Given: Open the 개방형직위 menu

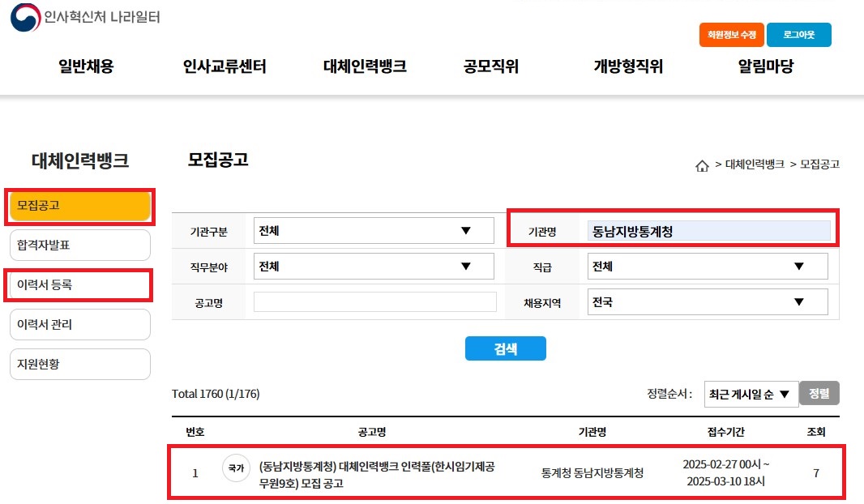Looking at the screenshot, I should tap(628, 67).
